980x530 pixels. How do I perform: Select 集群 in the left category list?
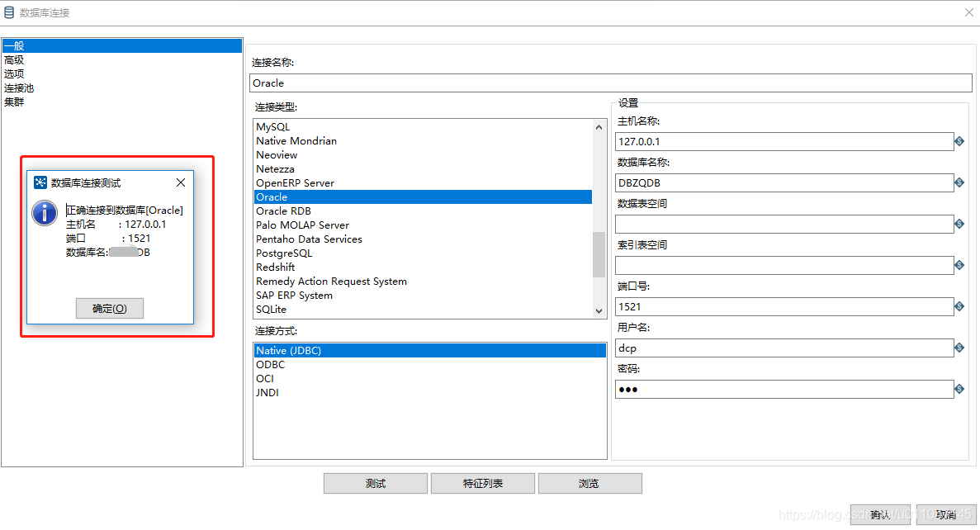pos(122,102)
